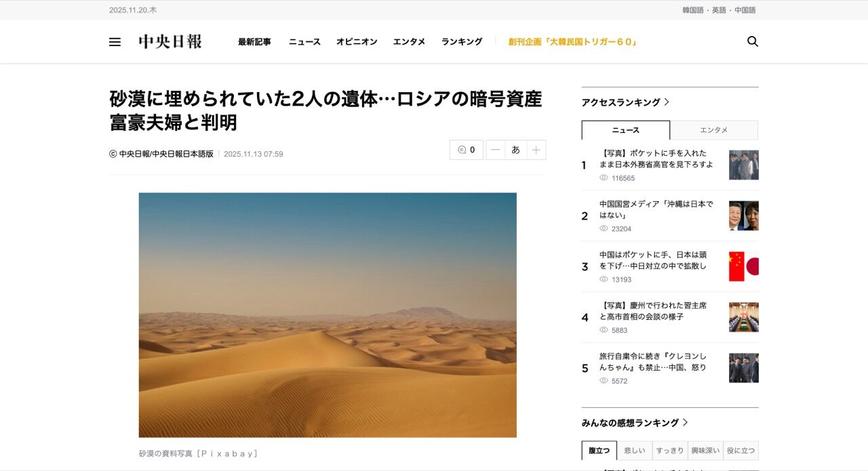Viewport: 868px width, 471px height.
Task: Click the search magnifier icon
Action: [x=753, y=41]
